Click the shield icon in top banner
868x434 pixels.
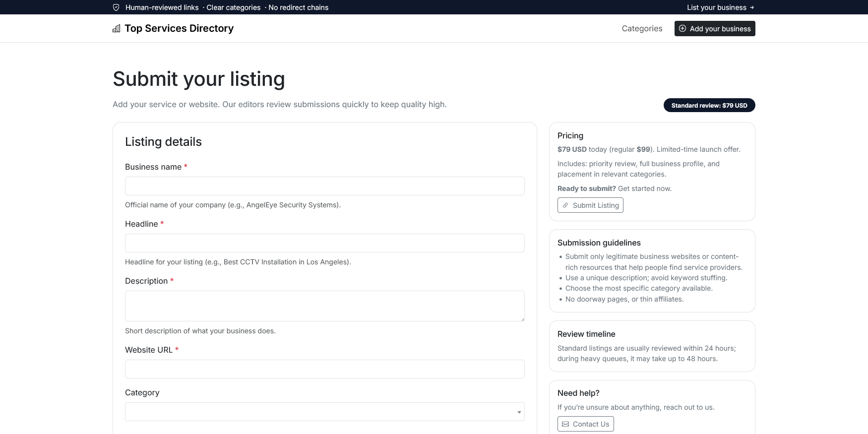click(x=116, y=7)
